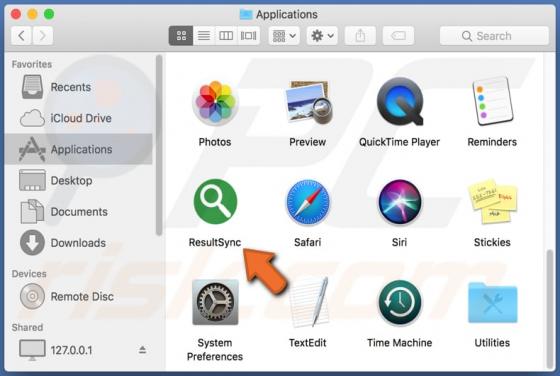Select the Stickies notes icon
Screen dimensions: 560x376
pos(492,201)
